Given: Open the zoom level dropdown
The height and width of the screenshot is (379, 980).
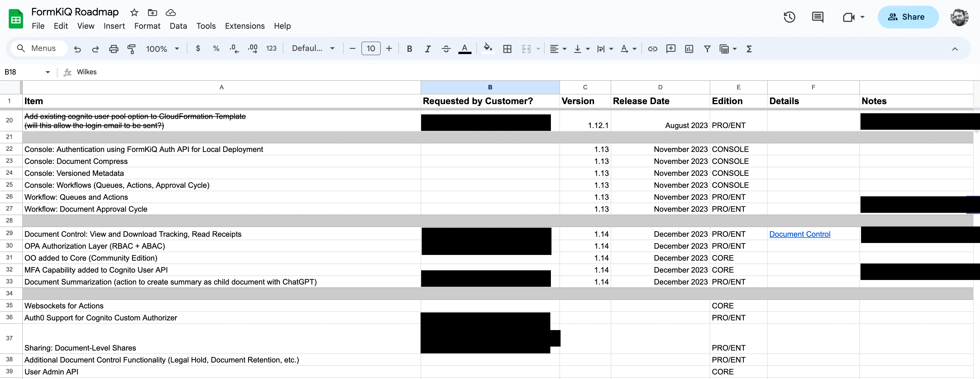Looking at the screenshot, I should 163,49.
